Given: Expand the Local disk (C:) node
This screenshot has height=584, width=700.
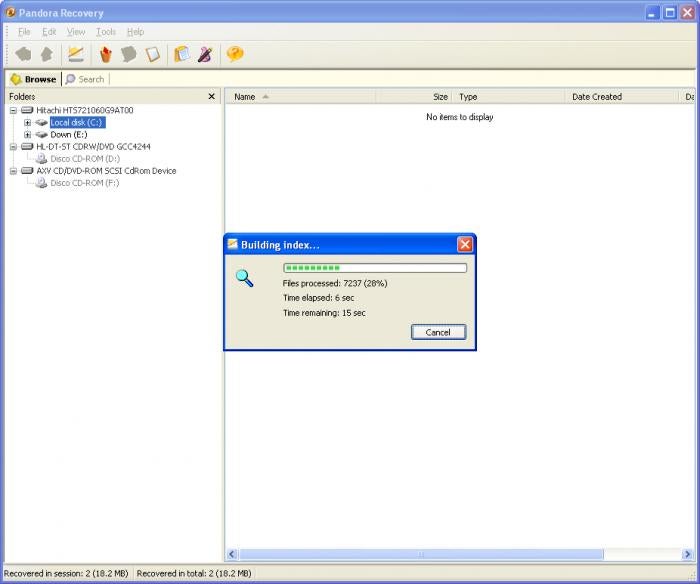Looking at the screenshot, I should click(28, 122).
